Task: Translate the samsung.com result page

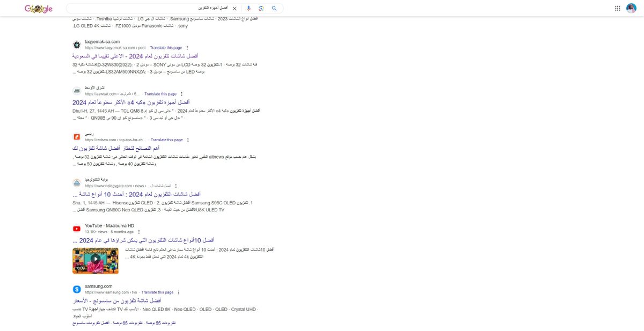Action: point(157,293)
